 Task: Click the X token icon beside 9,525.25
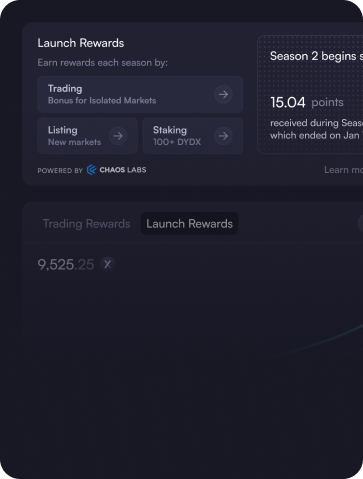tap(107, 264)
